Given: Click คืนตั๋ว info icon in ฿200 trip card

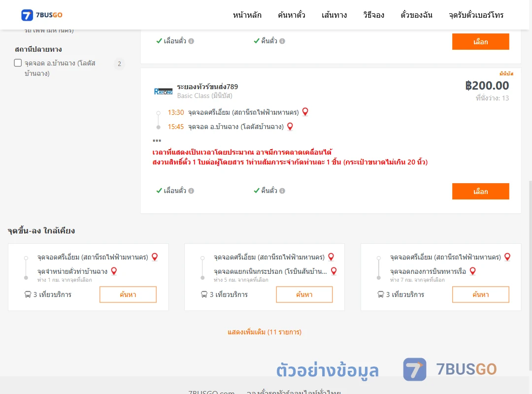Looking at the screenshot, I should (282, 191).
